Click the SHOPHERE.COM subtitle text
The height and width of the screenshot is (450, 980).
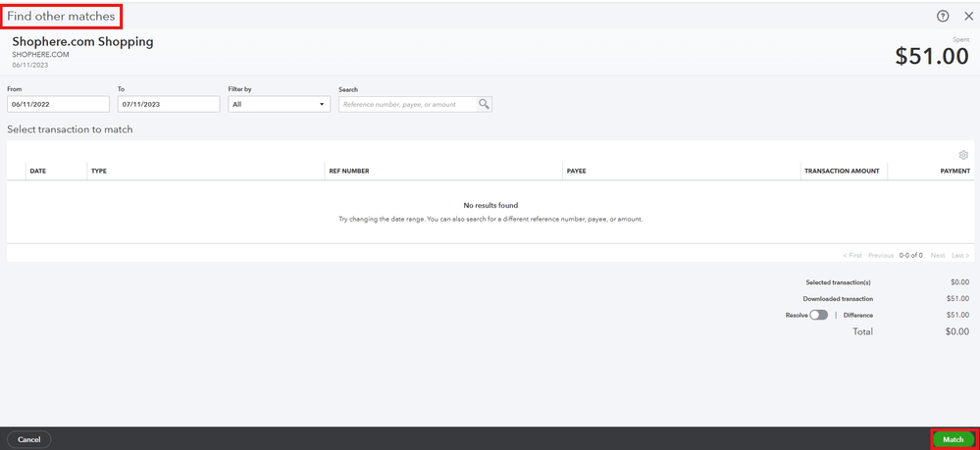coord(40,55)
